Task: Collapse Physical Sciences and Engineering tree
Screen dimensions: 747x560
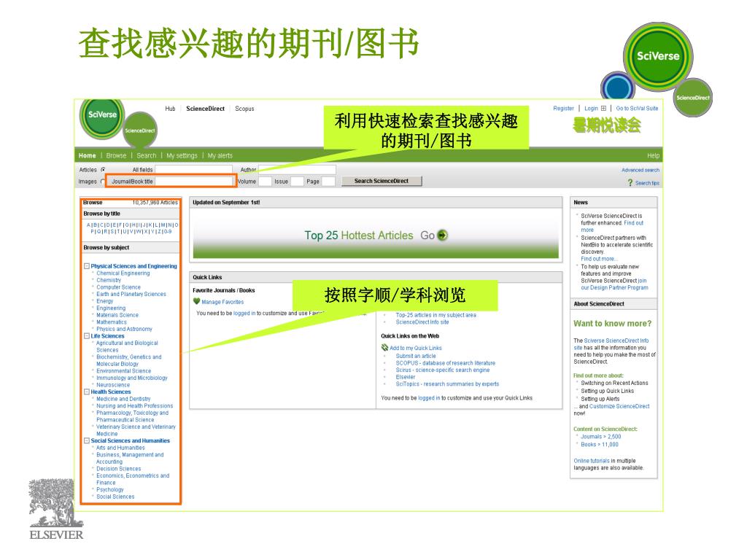Action: tap(87, 266)
